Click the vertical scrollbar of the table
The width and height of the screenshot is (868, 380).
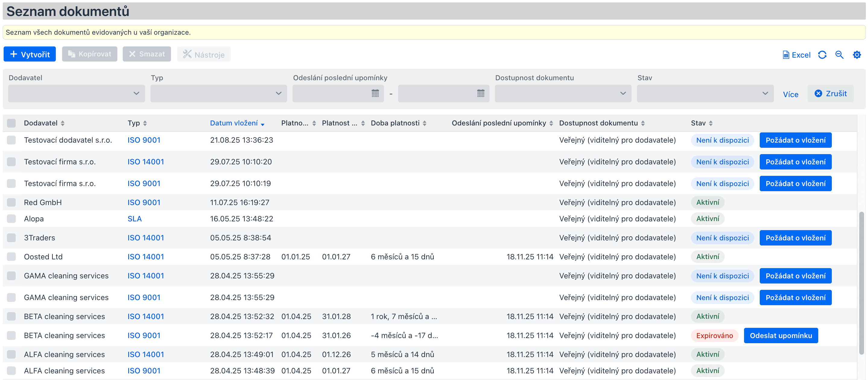pos(862,283)
